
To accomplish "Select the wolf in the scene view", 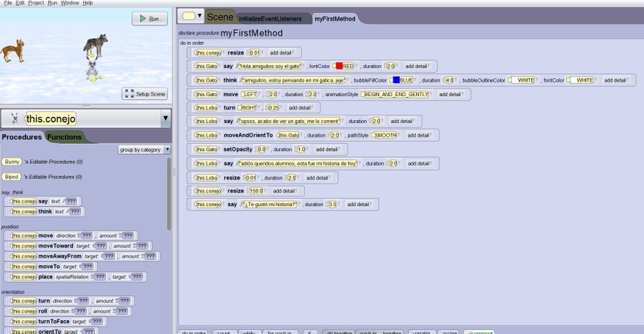I will [96, 45].
